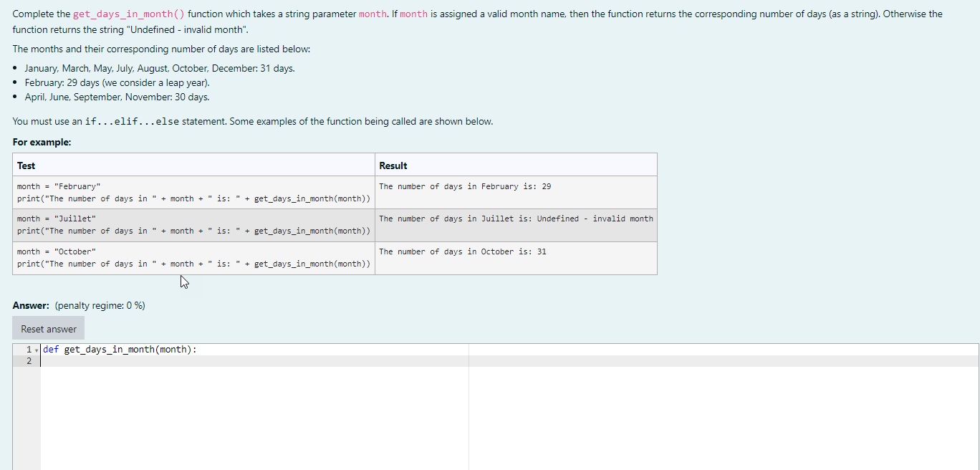Click the month = "October" test cell
This screenshot has width=980, height=470.
193,258
